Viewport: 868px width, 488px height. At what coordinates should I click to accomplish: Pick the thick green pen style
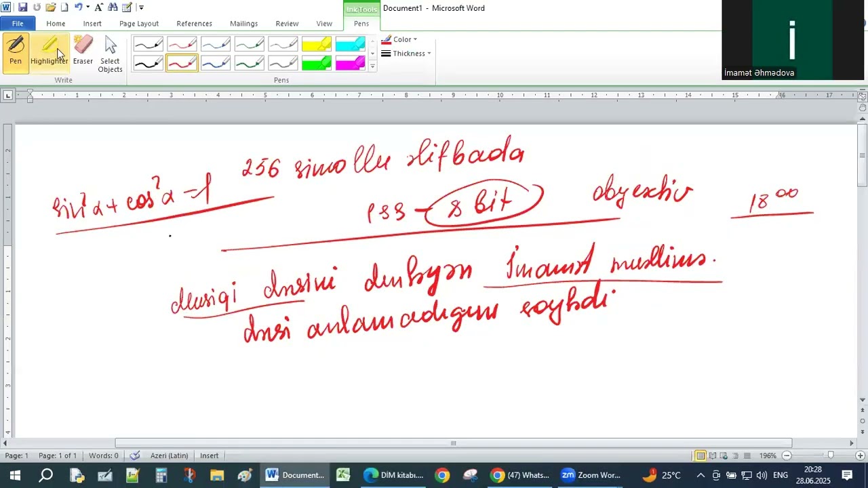click(x=250, y=64)
